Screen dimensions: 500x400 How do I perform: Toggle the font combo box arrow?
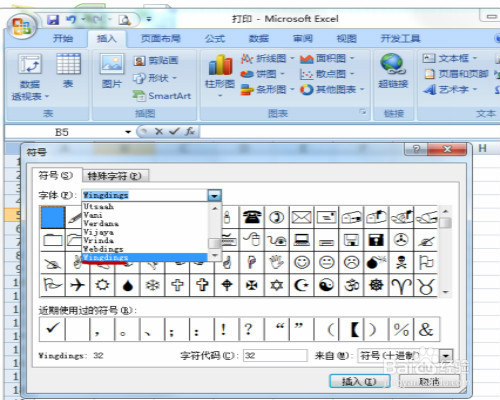tap(214, 195)
